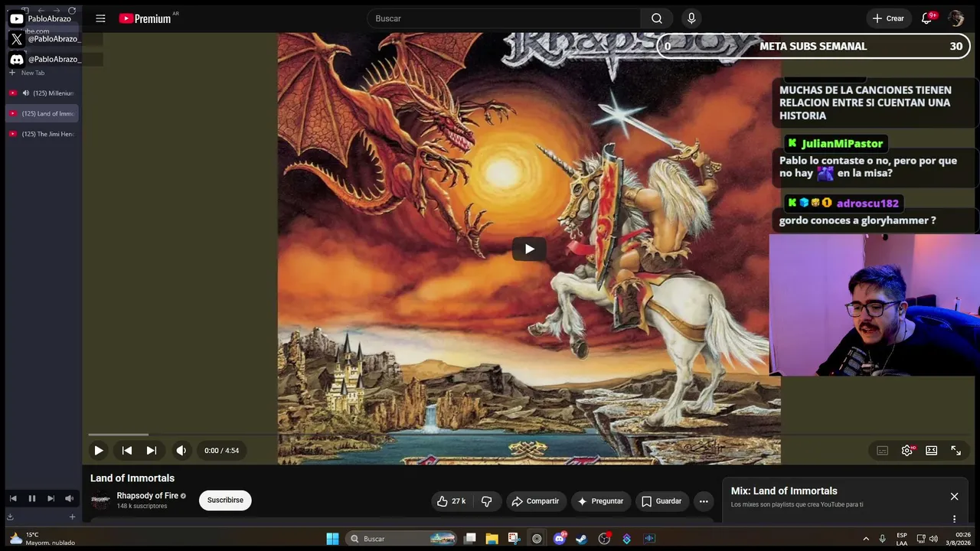Open the weather widget showing 15°C
This screenshot has height=551, width=980.
tap(42, 539)
